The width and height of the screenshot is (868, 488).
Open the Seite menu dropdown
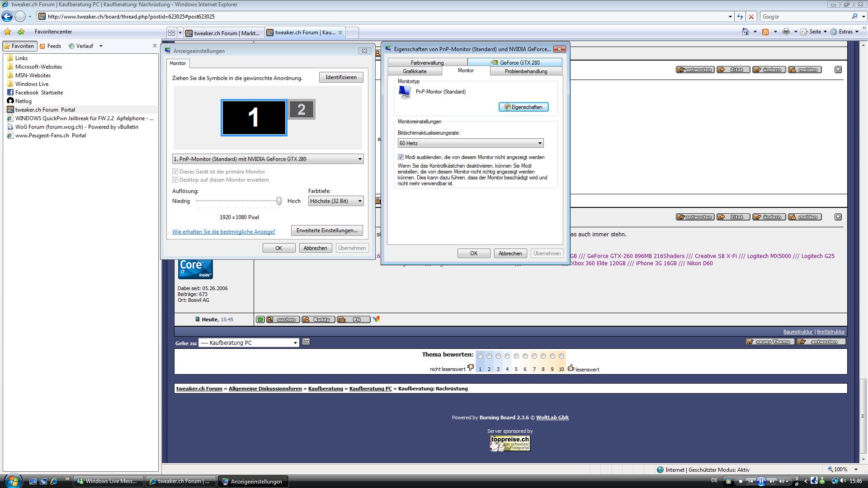click(814, 32)
